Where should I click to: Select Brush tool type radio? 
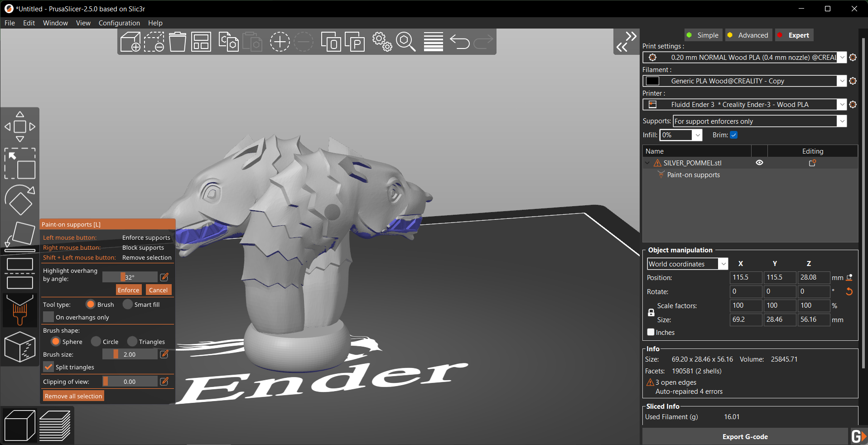tap(91, 305)
